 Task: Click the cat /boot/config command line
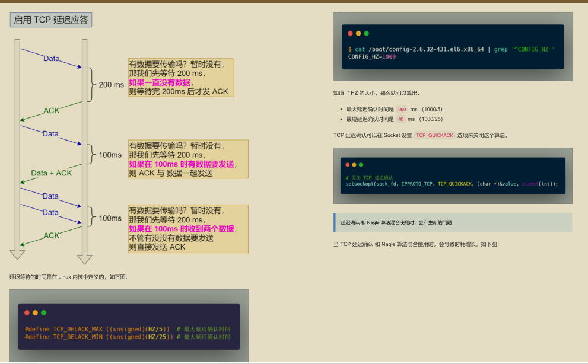[452, 49]
